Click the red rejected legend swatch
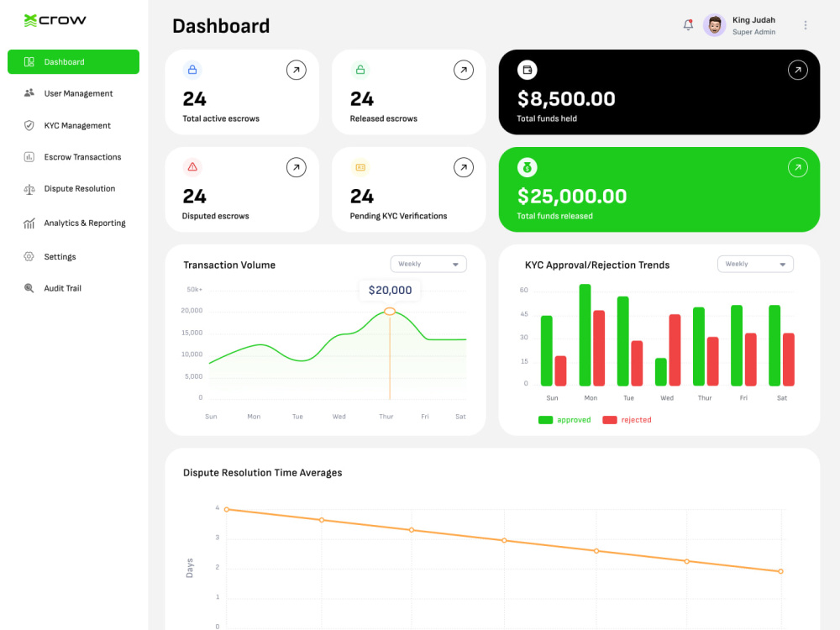 (610, 420)
